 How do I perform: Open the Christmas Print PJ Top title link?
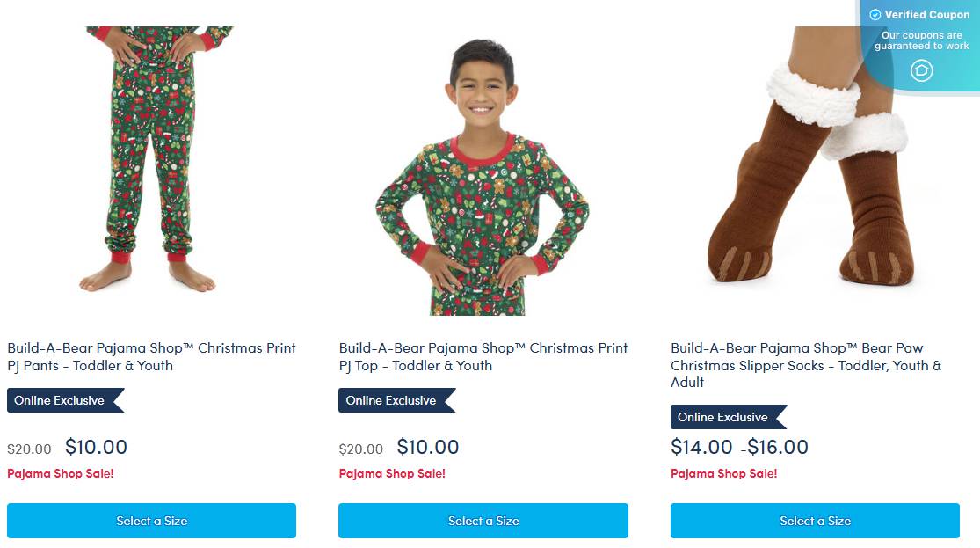pos(483,356)
